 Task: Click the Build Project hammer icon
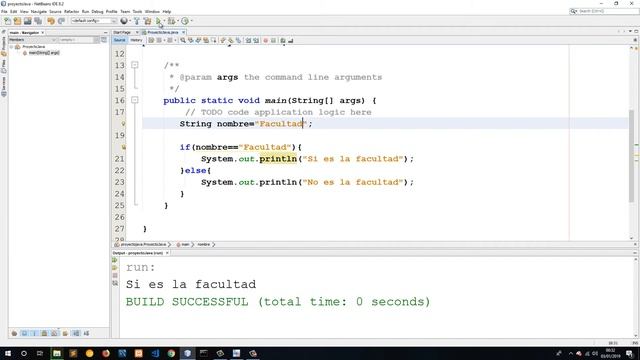[137, 21]
